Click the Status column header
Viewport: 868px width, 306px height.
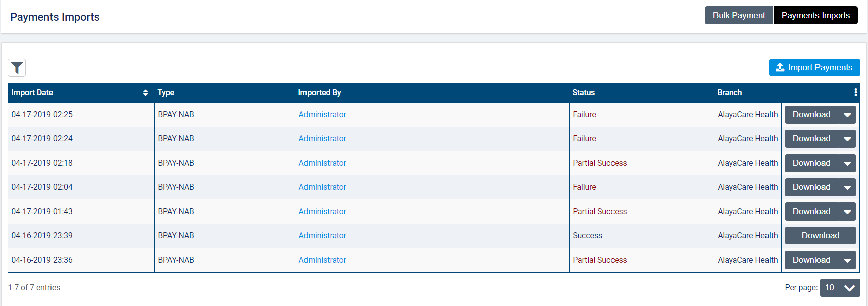pyautogui.click(x=583, y=93)
